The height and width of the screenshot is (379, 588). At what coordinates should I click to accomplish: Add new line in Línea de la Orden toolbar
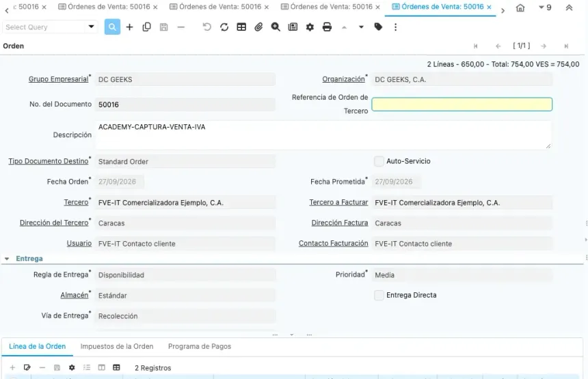coord(12,368)
